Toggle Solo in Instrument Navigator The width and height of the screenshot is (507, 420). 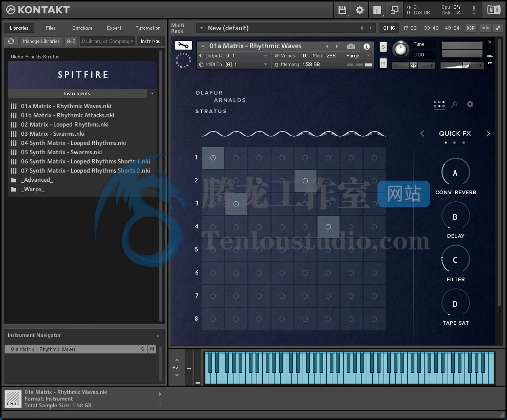[x=142, y=349]
